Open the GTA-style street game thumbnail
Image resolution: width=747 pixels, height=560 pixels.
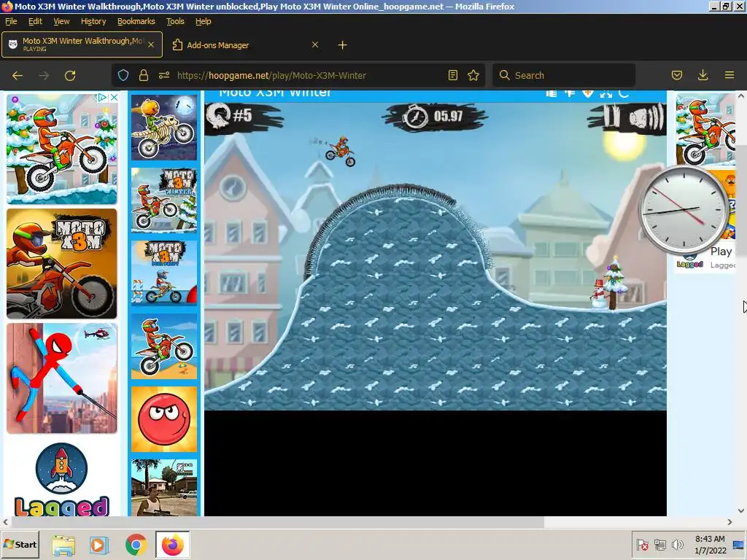click(x=164, y=488)
